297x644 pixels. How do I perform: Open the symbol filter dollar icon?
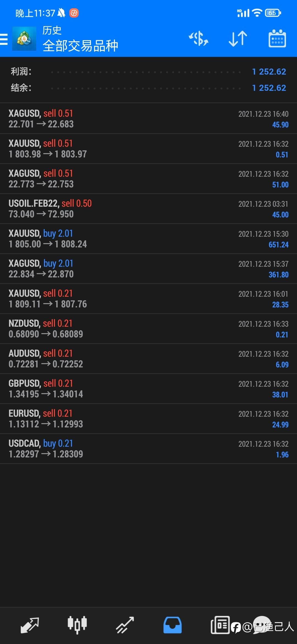click(x=199, y=39)
